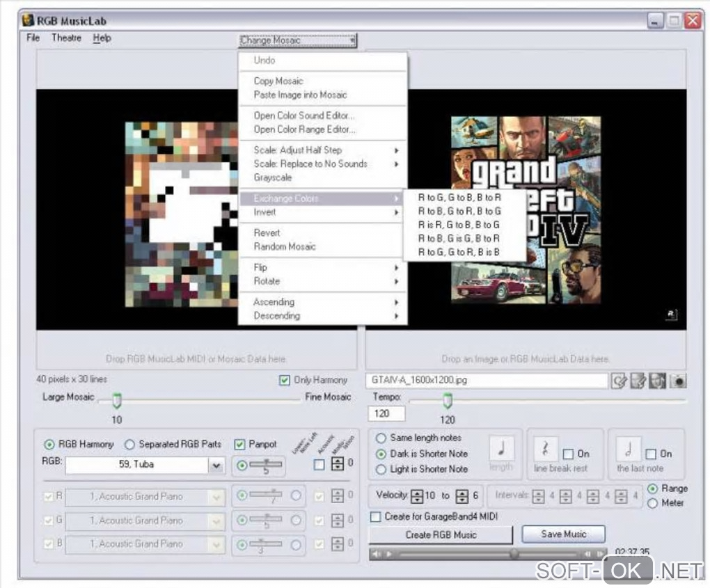The image size is (710, 588).
Task: Click the last Intervals stepper
Action: (621, 496)
